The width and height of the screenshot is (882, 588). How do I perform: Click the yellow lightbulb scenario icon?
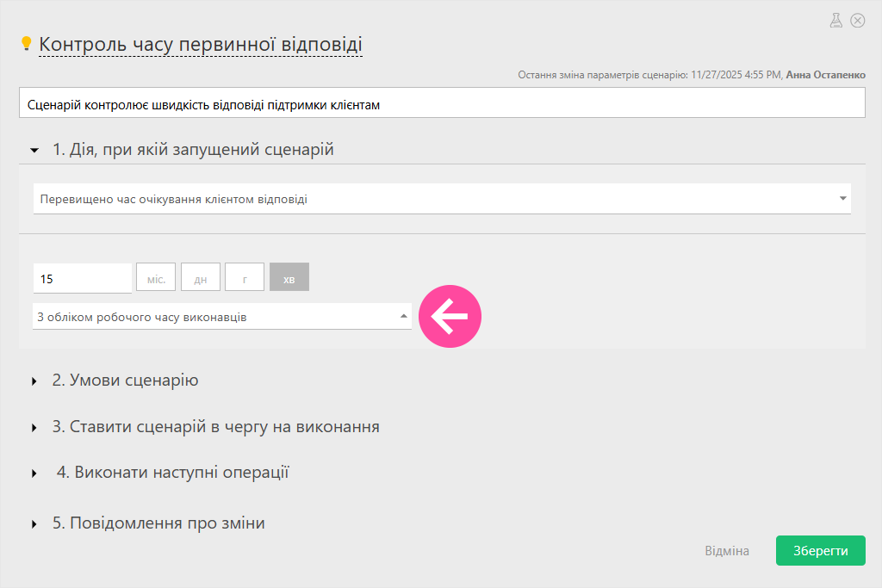point(26,43)
